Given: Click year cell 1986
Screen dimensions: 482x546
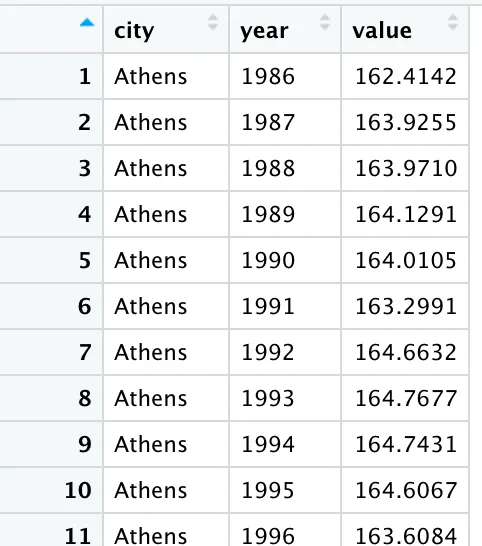Looking at the screenshot, I should [x=285, y=76].
